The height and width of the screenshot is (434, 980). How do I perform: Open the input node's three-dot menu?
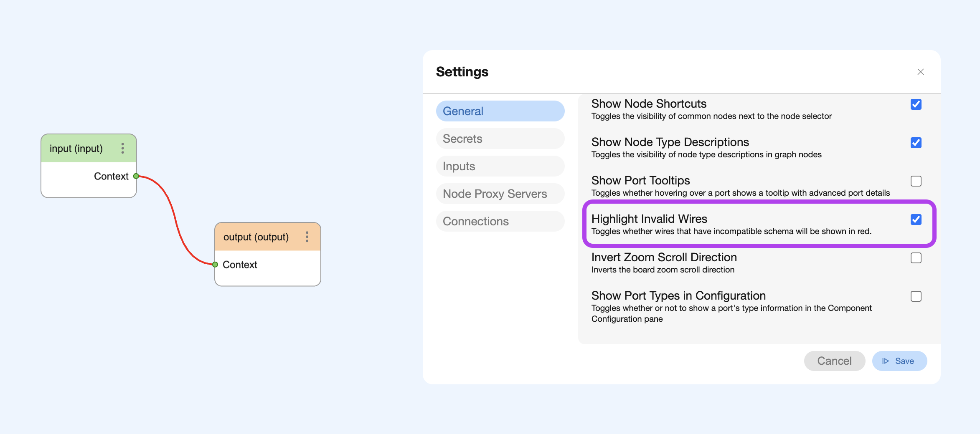coord(122,148)
